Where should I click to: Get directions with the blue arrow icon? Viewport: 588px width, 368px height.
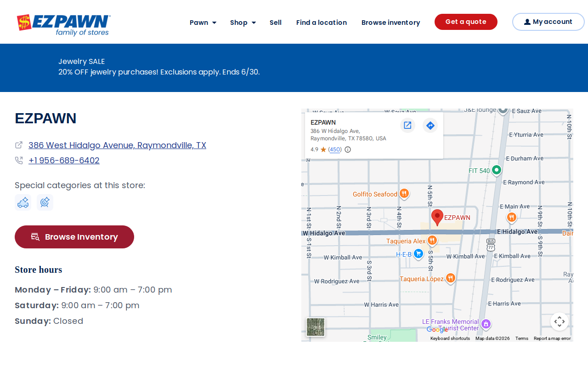[x=430, y=125]
